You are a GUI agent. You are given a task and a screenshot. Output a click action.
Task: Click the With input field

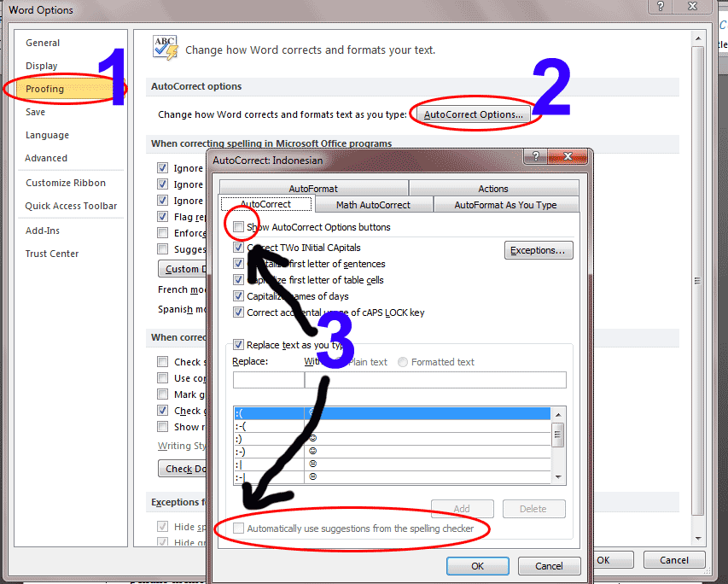coord(435,380)
